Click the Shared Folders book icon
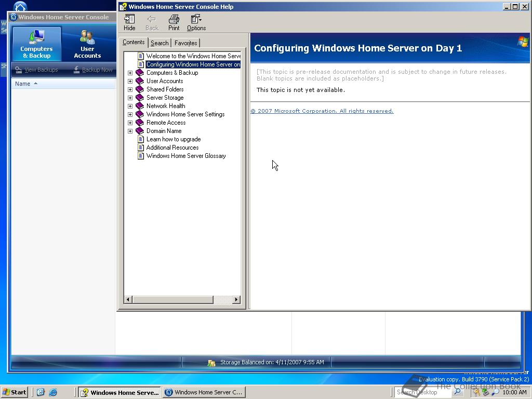The height and width of the screenshot is (399, 532). (x=140, y=89)
